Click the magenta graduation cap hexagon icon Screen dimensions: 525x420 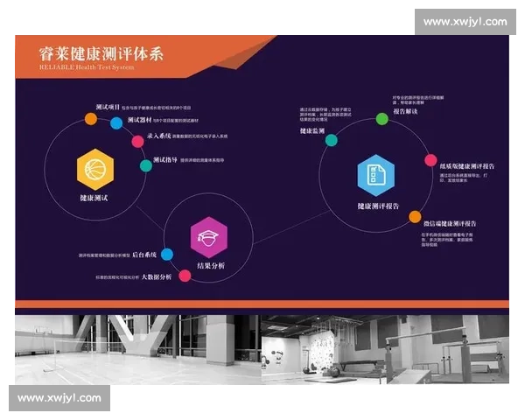click(x=209, y=237)
